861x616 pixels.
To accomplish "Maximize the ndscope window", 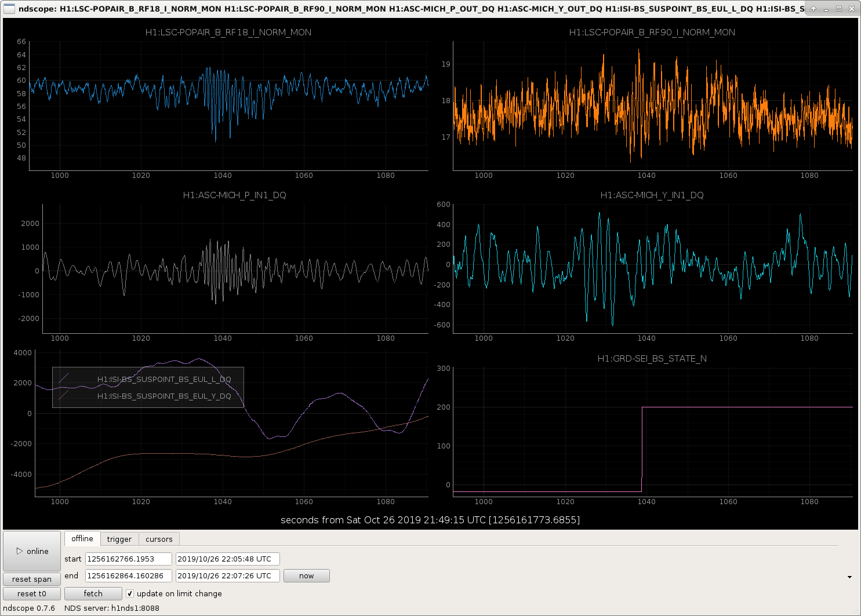I will 838,9.
